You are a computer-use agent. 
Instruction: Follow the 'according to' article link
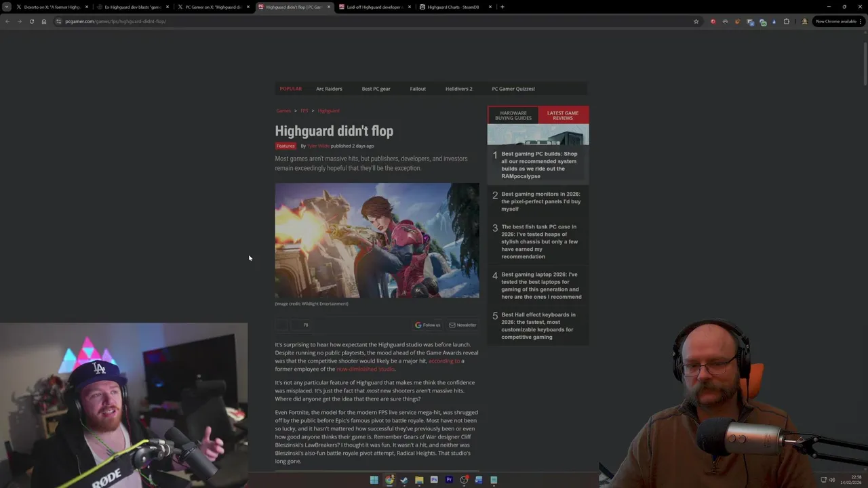(x=444, y=361)
